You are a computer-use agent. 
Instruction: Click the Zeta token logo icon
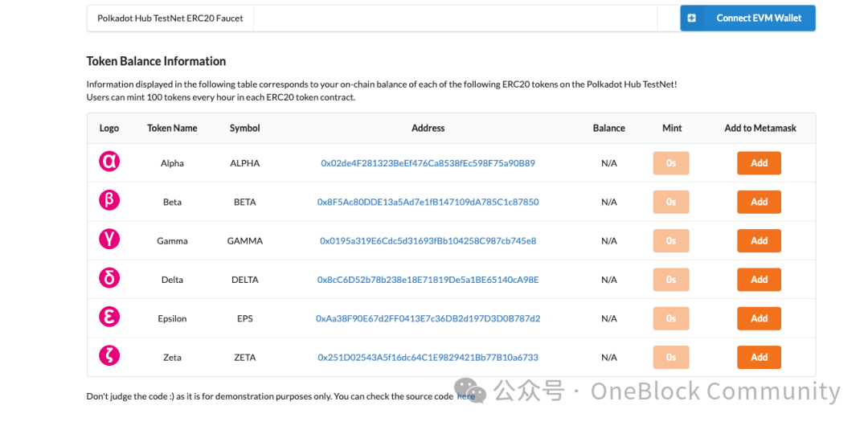(109, 355)
